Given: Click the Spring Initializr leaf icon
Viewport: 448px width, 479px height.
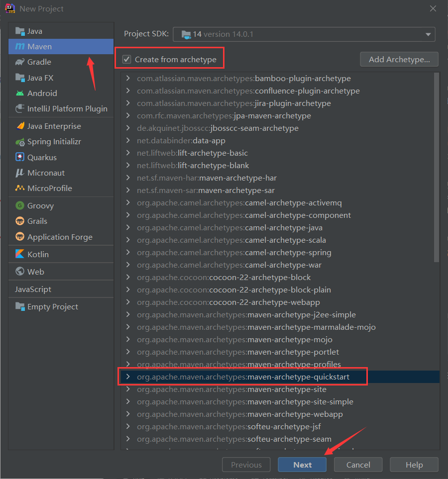Looking at the screenshot, I should (x=20, y=142).
